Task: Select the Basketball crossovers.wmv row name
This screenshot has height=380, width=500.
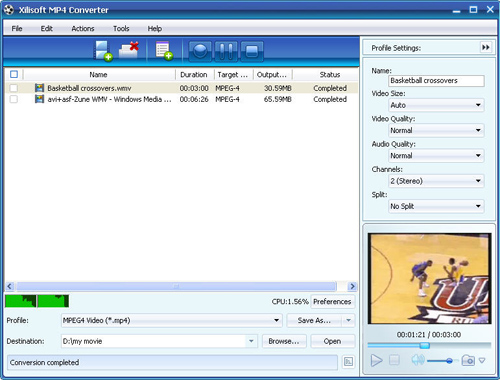Action: (89, 88)
